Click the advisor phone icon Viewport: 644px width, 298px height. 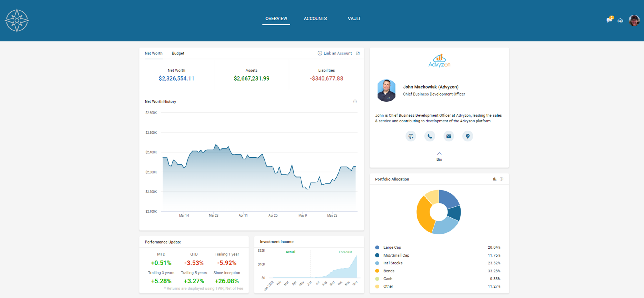pyautogui.click(x=430, y=136)
